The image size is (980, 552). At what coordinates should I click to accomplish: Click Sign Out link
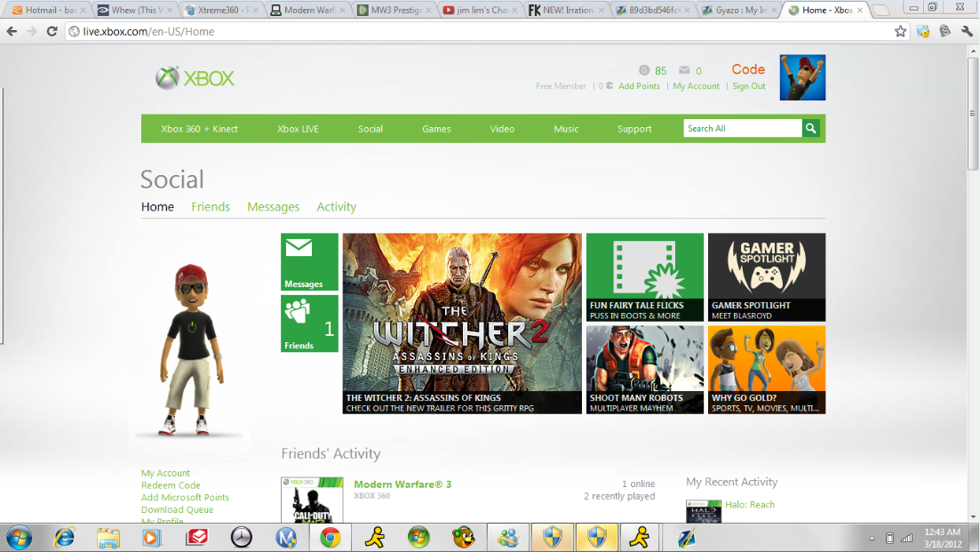(x=749, y=86)
